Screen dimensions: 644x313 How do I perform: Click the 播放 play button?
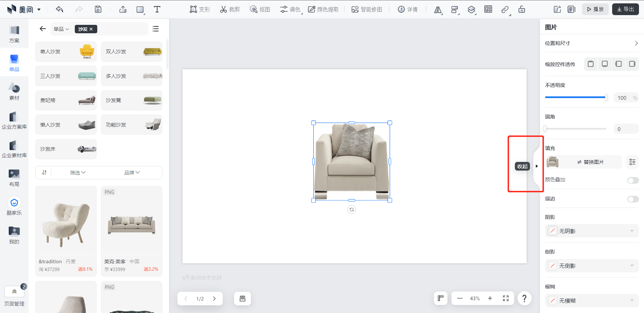click(x=595, y=9)
